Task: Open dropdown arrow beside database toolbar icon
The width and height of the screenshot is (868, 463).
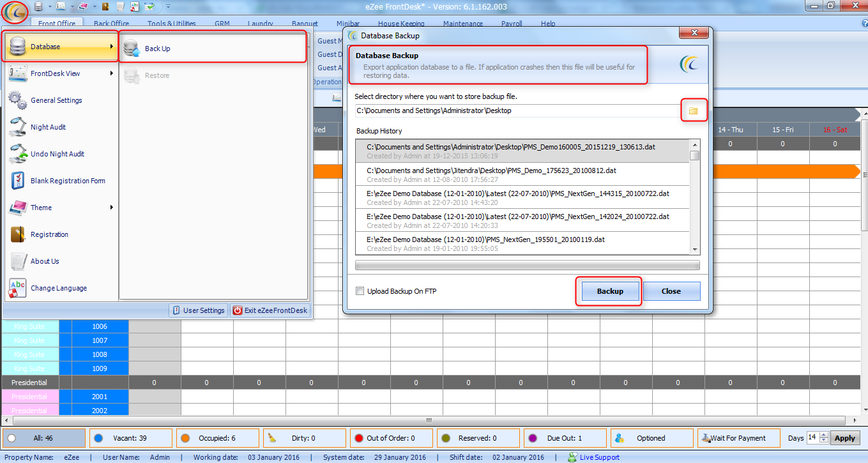Action: tap(50, 6)
